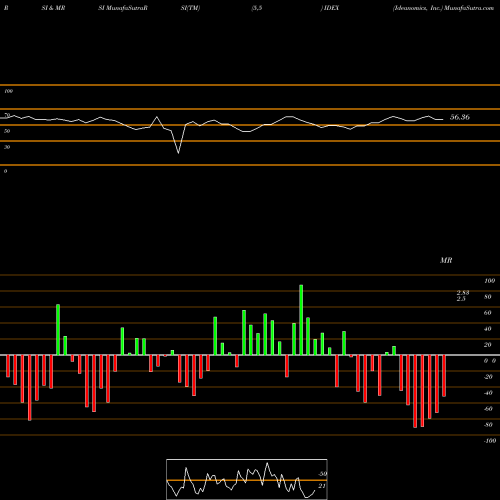Click the 80 label on the MR axis
This screenshot has width=500, height=500.
click(488, 297)
